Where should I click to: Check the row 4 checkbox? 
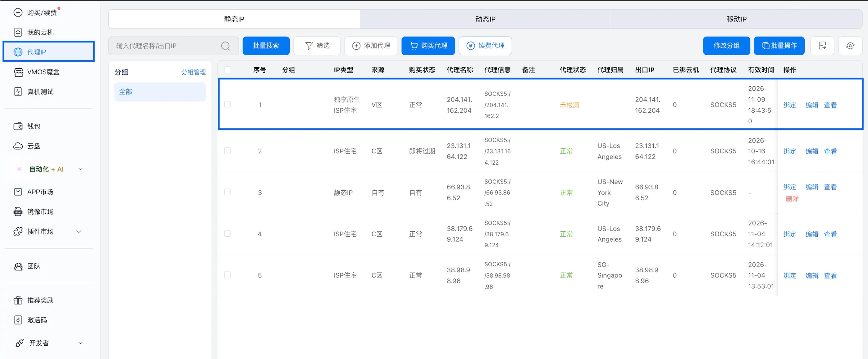(227, 234)
